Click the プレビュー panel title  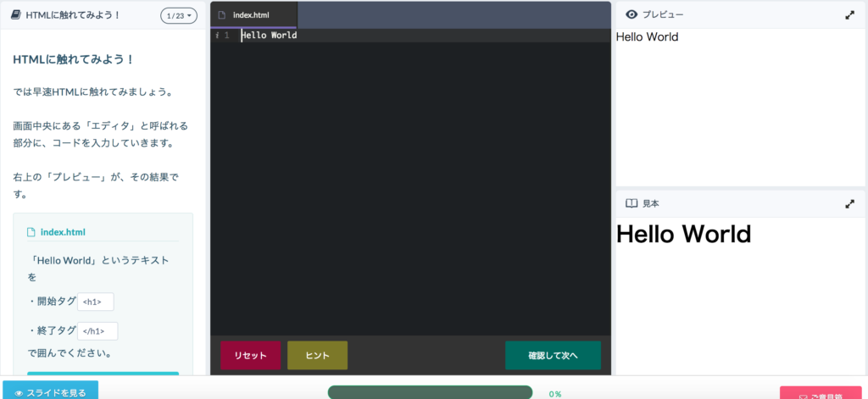pos(663,15)
